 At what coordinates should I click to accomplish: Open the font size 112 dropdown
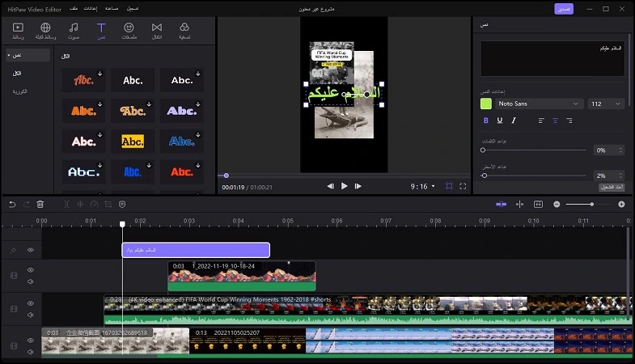pos(606,104)
